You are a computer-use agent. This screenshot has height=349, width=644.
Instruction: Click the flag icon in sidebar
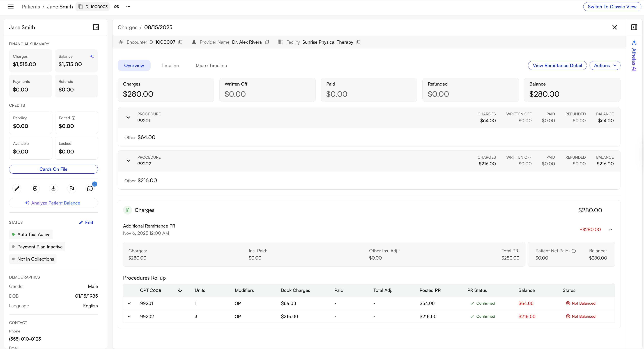72,189
